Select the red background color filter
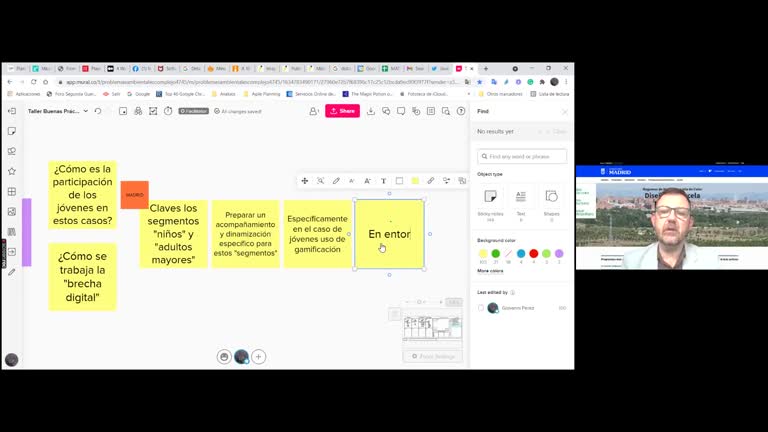 (534, 254)
